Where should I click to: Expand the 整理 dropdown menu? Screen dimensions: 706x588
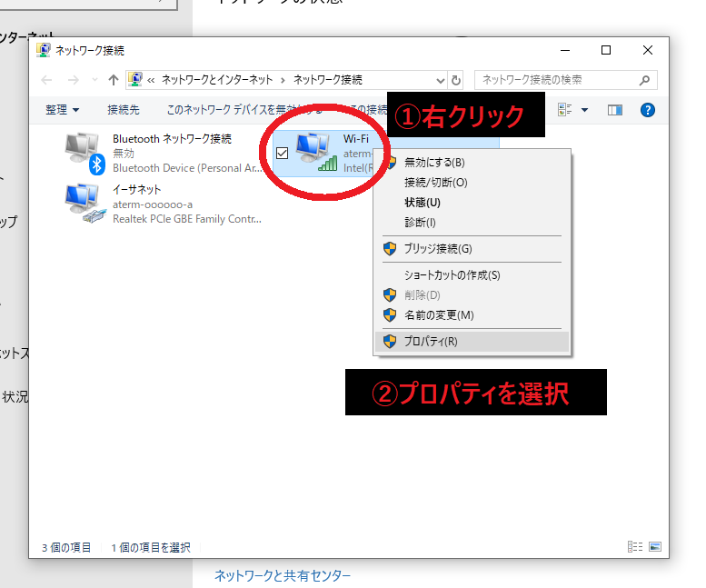click(x=63, y=110)
